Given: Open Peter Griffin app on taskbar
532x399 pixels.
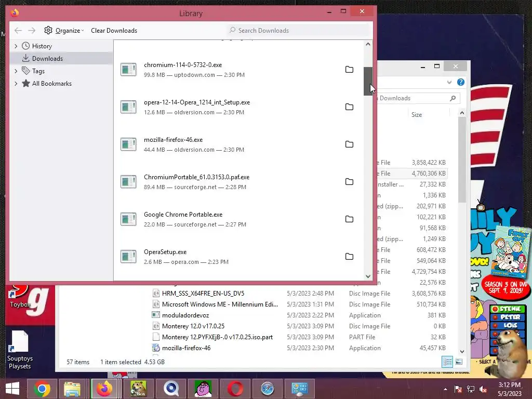Looking at the screenshot, I should tap(203, 389).
